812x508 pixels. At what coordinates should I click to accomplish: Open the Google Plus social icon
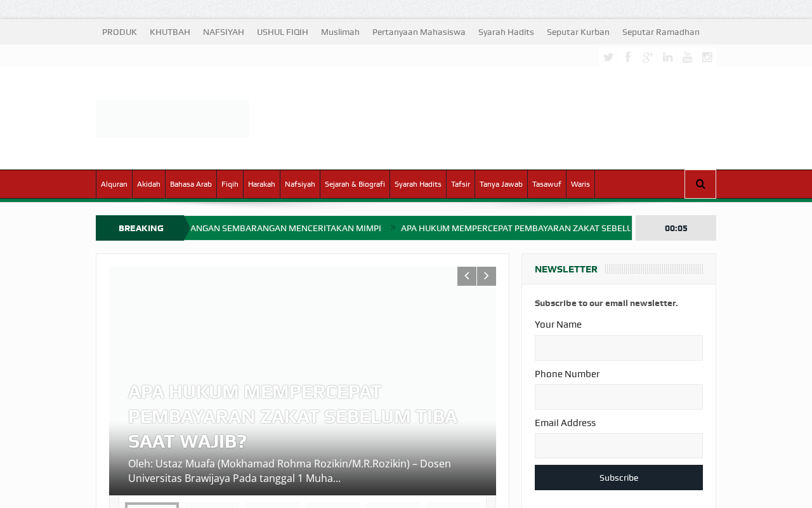pyautogui.click(x=648, y=57)
